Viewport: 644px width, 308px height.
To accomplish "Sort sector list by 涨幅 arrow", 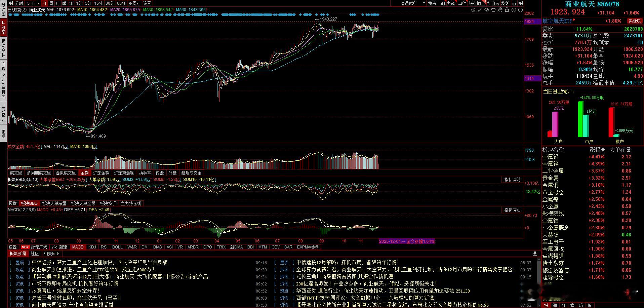I will (x=603, y=150).
